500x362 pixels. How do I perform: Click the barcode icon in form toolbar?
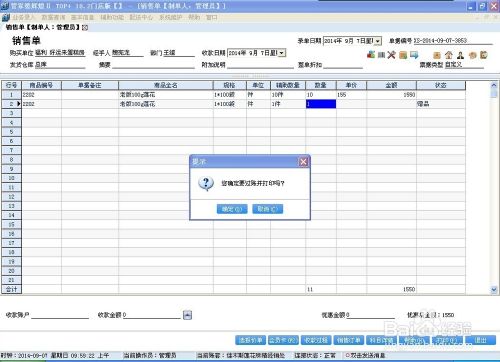(x=381, y=55)
